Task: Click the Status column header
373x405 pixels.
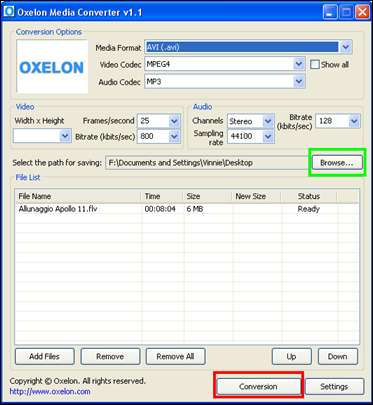Action: click(309, 196)
